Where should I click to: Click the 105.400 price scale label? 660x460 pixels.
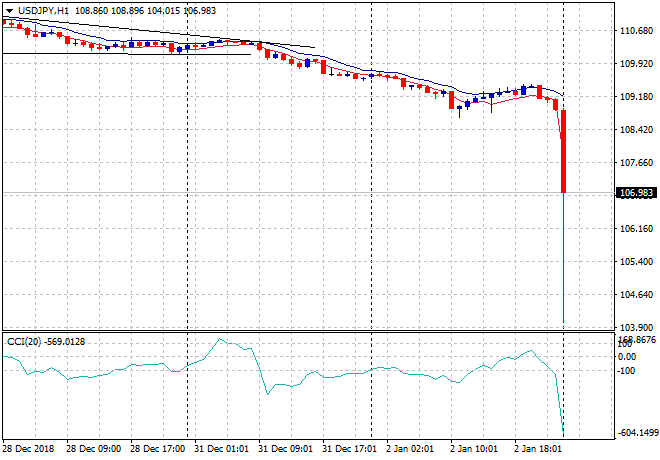pyautogui.click(x=638, y=262)
